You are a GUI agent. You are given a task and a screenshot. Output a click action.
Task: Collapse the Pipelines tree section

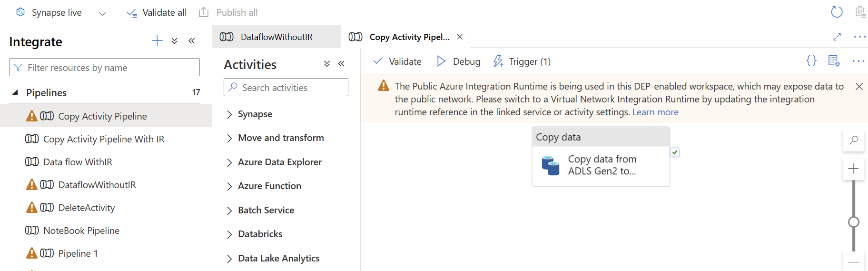tap(15, 92)
